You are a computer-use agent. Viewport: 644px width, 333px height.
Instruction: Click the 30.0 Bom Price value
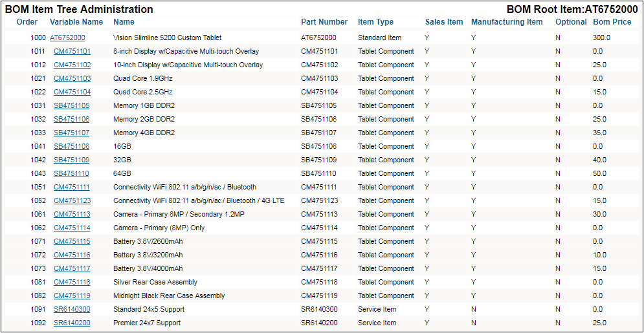599,214
